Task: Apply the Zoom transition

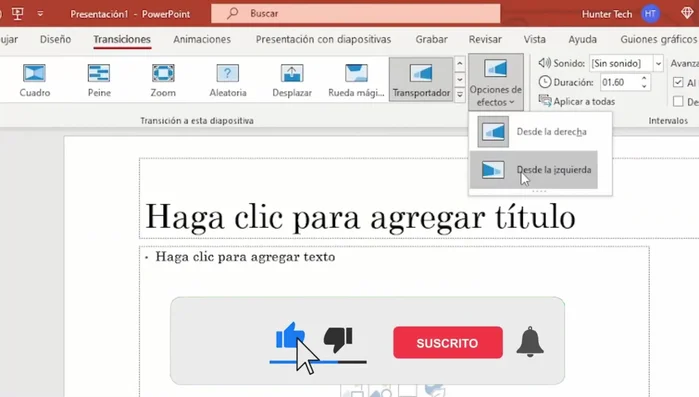Action: [163, 81]
